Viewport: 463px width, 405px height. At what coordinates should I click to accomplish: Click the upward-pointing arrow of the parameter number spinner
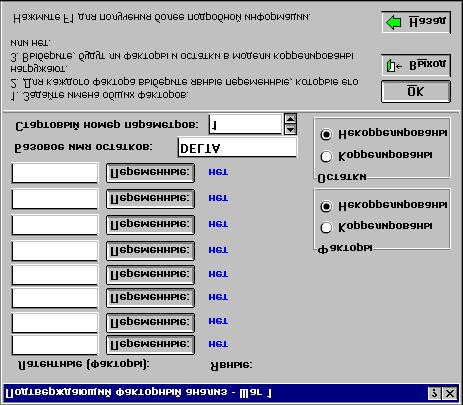[291, 119]
